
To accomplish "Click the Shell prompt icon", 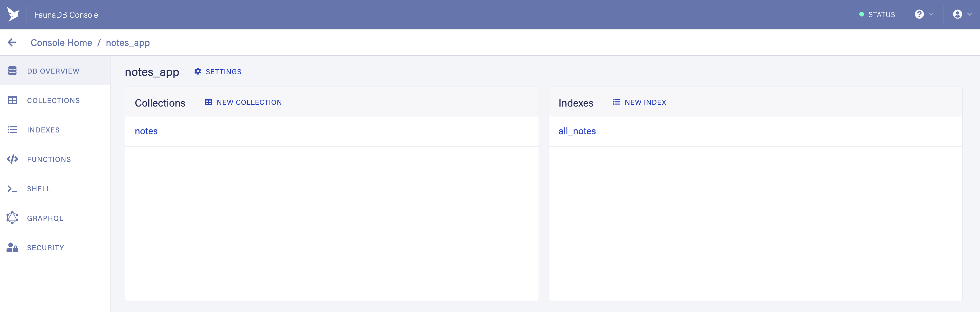I will [x=12, y=189].
